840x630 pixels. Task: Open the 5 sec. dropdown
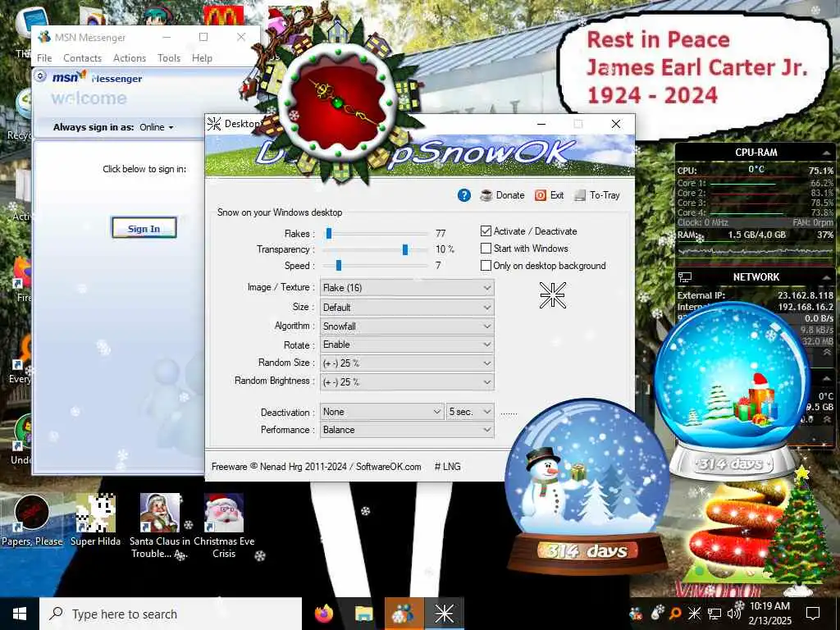click(x=470, y=412)
